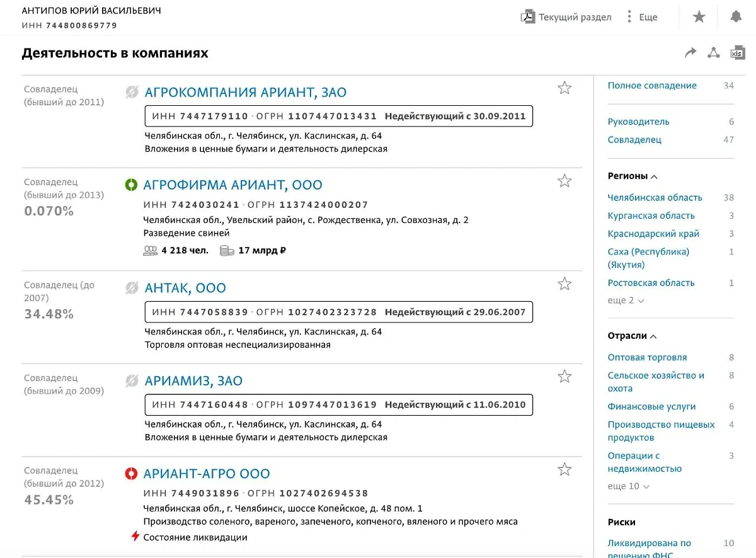
Task: Click red status icon beside АРИАНТ-АГРО
Action: (x=131, y=474)
